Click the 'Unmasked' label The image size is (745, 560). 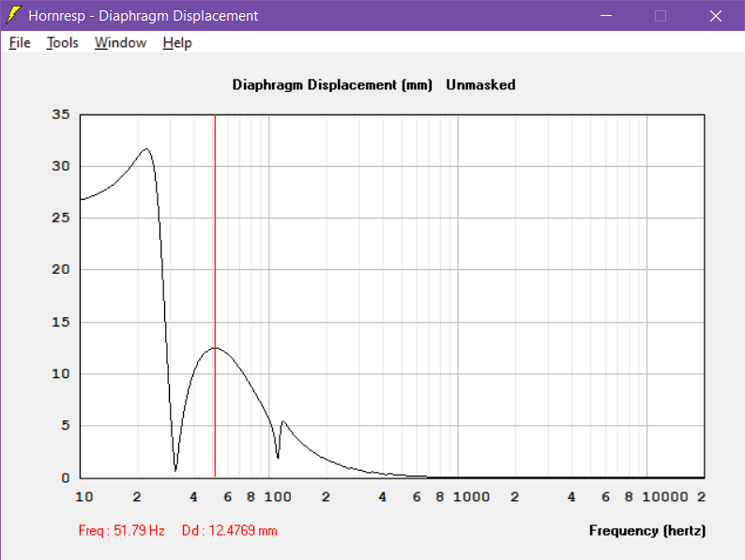point(480,84)
